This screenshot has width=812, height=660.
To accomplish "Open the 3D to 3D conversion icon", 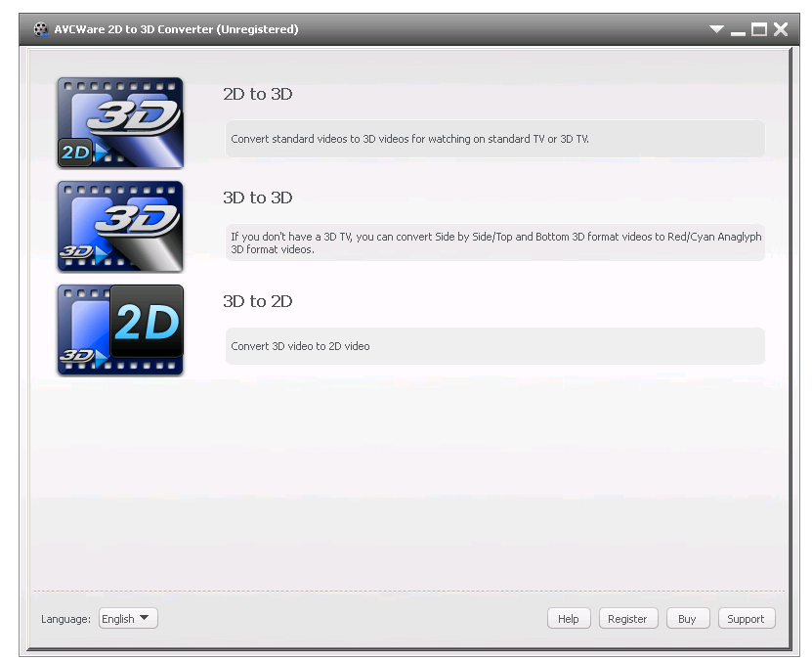I will coord(120,227).
